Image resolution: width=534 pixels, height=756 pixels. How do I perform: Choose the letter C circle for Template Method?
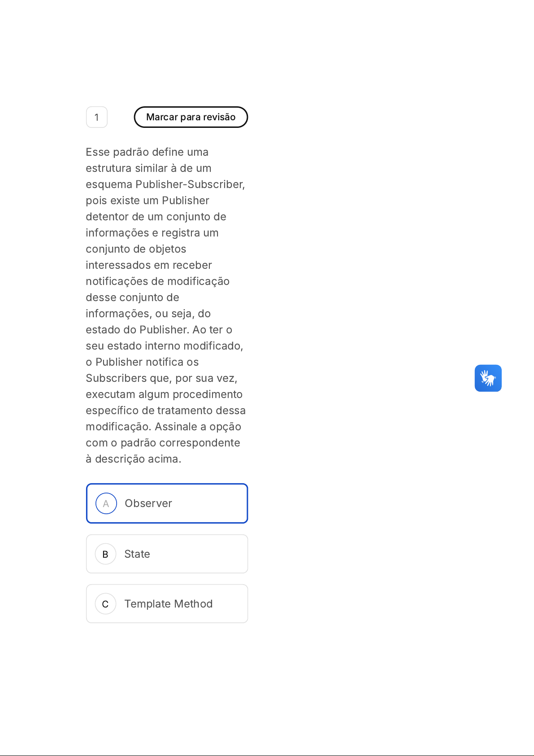[106, 604]
